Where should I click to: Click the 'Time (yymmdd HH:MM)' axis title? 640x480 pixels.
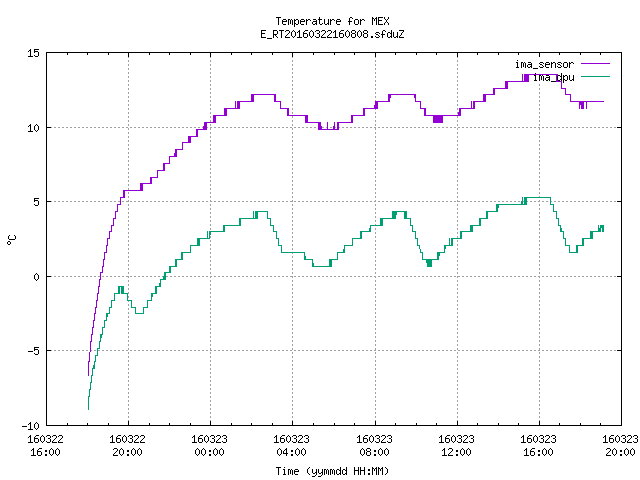pyautogui.click(x=332, y=471)
